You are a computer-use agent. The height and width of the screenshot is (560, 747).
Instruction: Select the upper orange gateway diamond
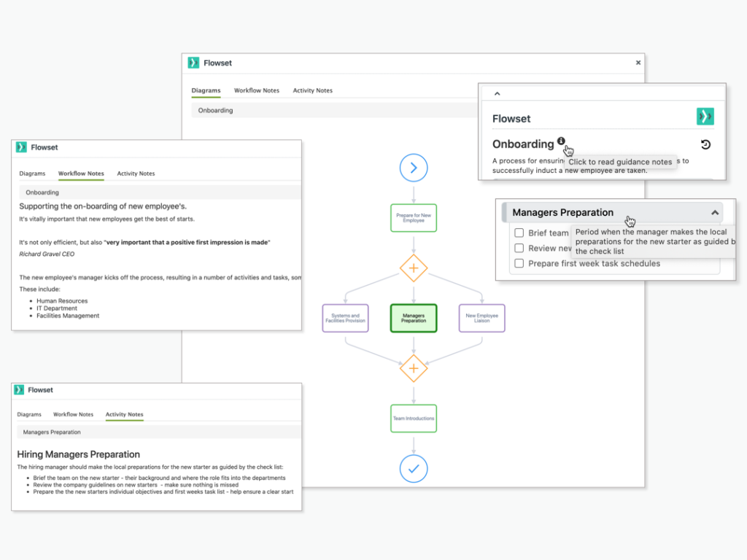414,268
